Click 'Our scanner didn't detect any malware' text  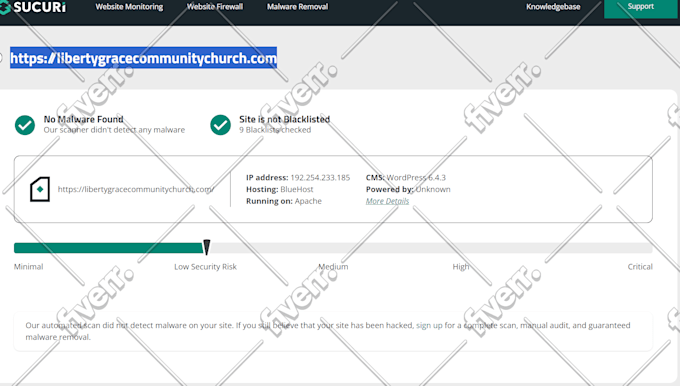click(x=114, y=130)
